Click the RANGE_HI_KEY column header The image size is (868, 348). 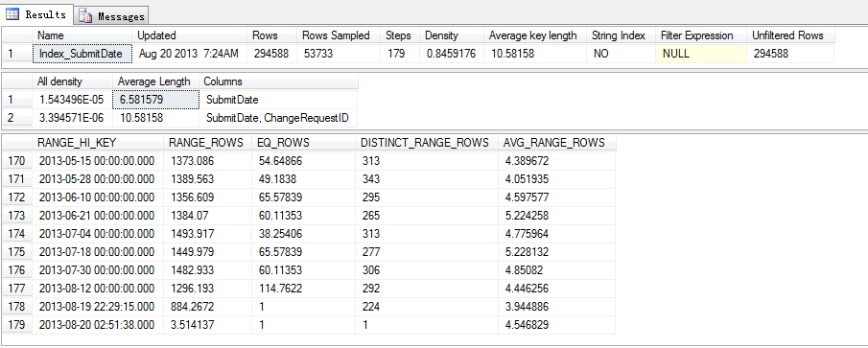(98, 143)
